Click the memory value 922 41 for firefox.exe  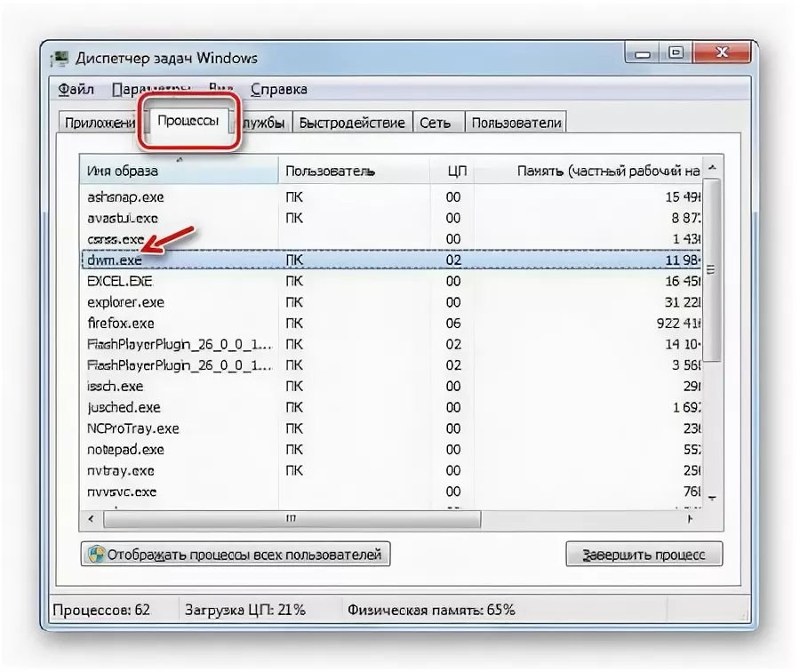(x=679, y=323)
